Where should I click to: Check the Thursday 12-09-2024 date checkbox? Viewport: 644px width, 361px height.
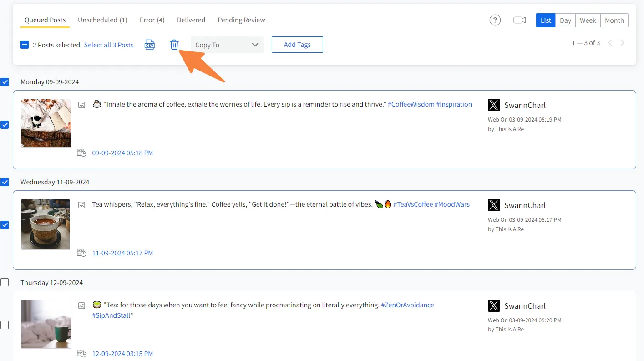click(x=5, y=282)
